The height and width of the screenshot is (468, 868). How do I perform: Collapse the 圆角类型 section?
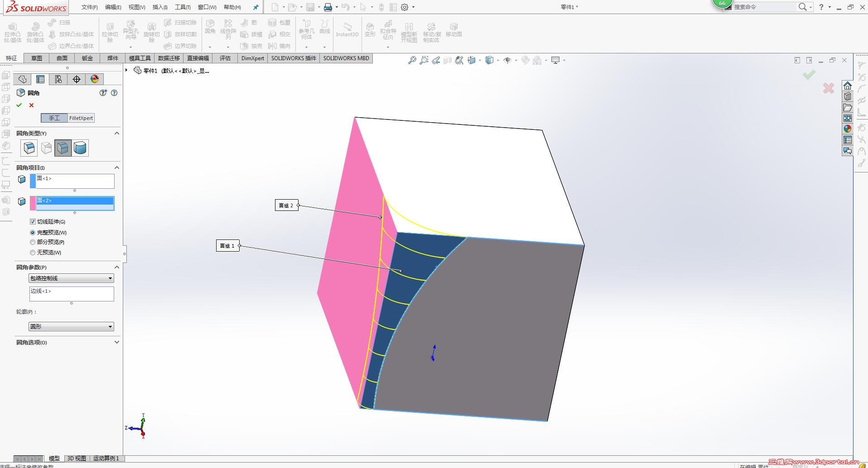click(117, 133)
